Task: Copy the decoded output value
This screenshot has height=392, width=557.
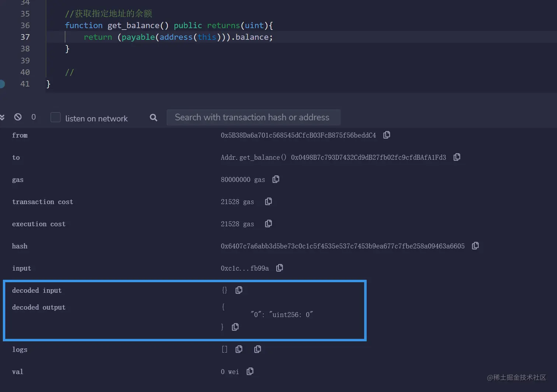Action: (235, 327)
